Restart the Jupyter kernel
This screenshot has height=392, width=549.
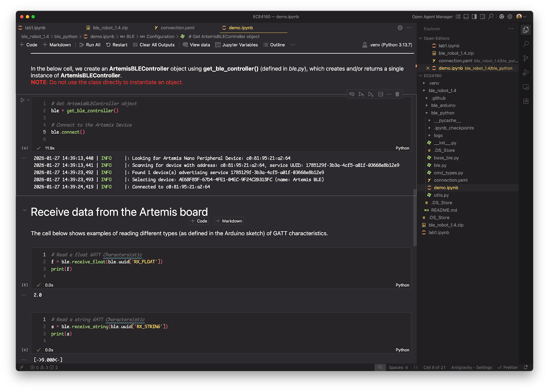click(117, 45)
